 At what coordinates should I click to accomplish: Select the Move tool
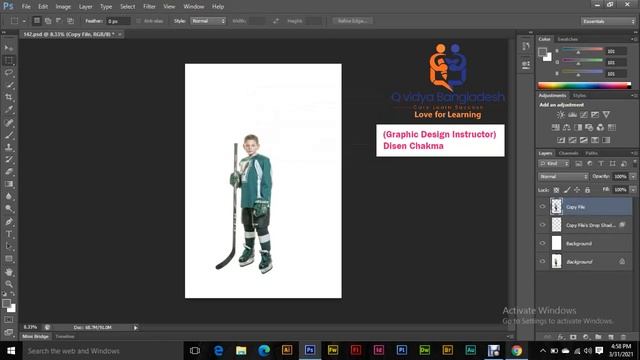pos(9,48)
